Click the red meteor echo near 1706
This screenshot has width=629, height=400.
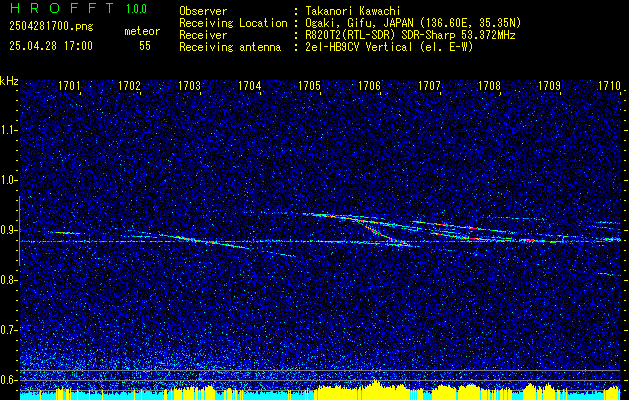[x=385, y=236]
